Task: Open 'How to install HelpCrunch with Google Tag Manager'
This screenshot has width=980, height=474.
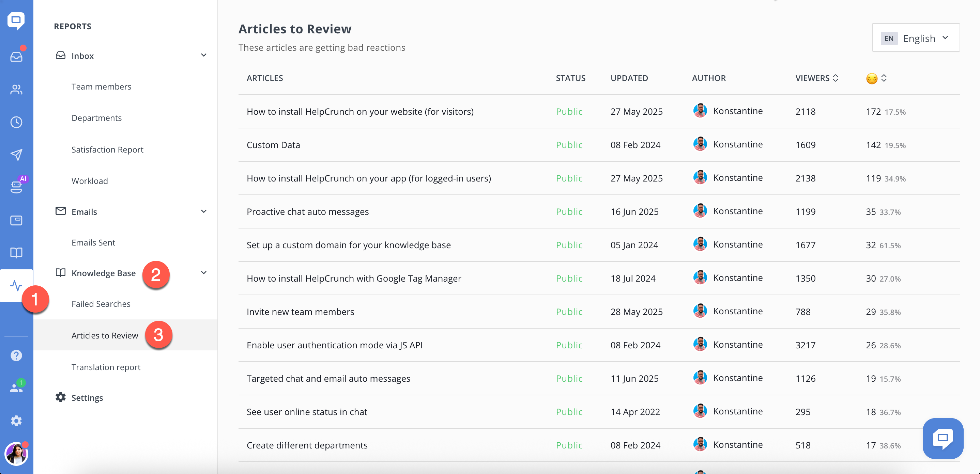Action: [354, 279]
